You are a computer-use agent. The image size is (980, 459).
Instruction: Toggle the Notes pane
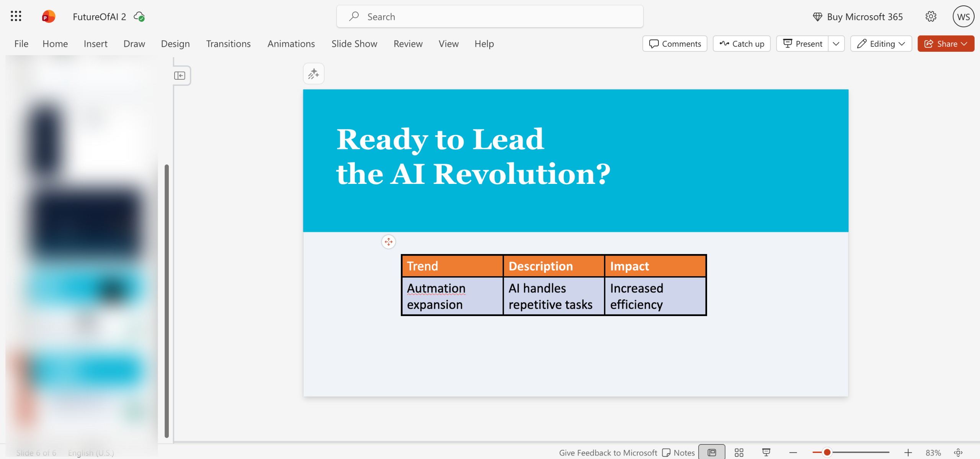coord(678,452)
